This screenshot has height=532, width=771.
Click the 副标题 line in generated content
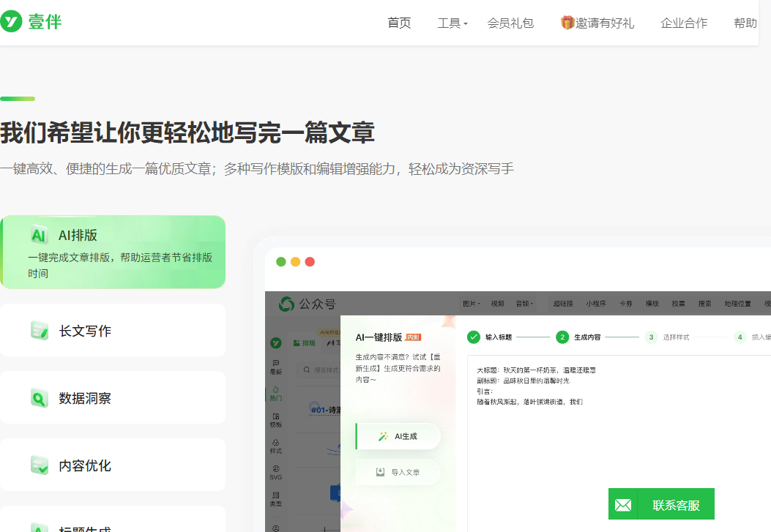(524, 381)
